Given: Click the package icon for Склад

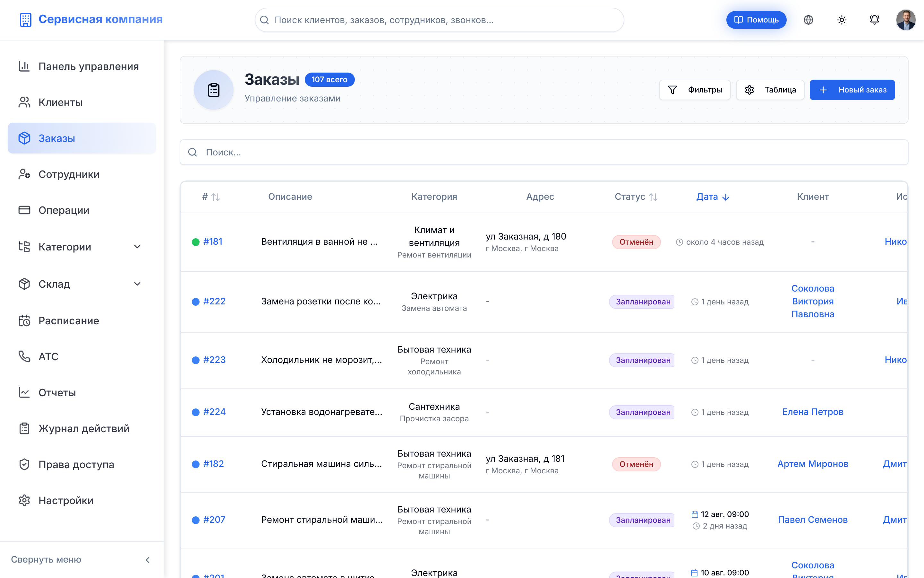Looking at the screenshot, I should [x=24, y=284].
